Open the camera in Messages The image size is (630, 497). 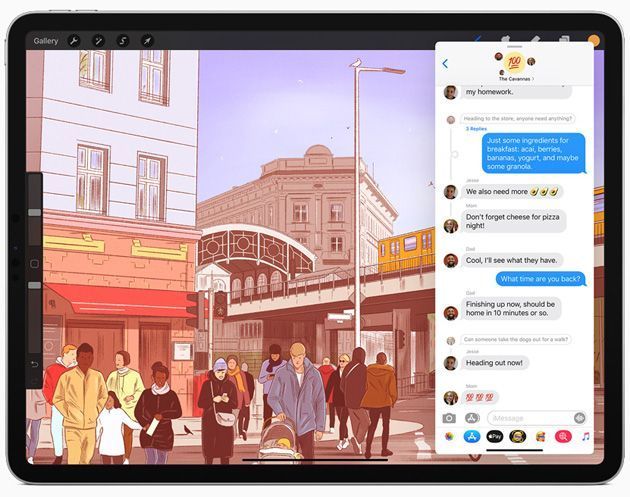pyautogui.click(x=450, y=418)
